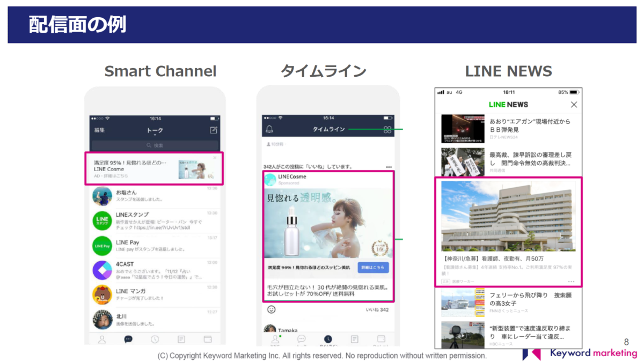This screenshot has width=644, height=362.
Task: Open the LINE マンガ bear avatar
Action: coord(102,295)
